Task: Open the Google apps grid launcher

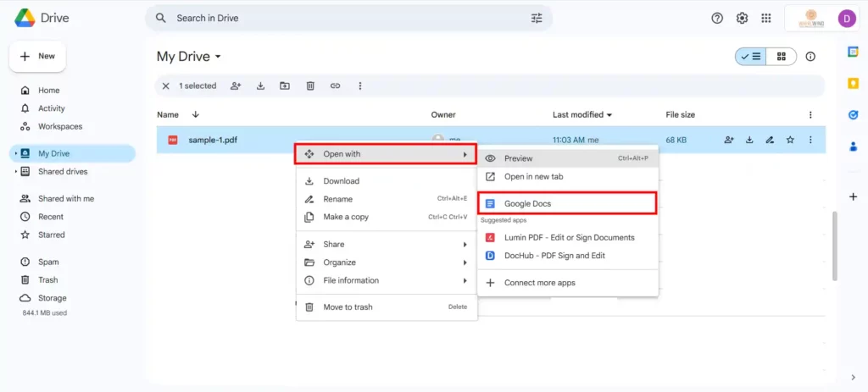Action: coord(766,18)
